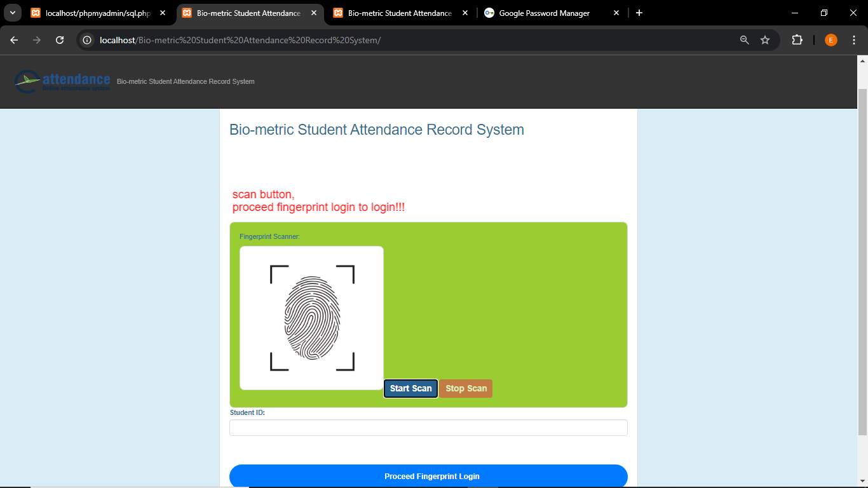Open the zoom magnifier icon in address bar

coord(745,40)
